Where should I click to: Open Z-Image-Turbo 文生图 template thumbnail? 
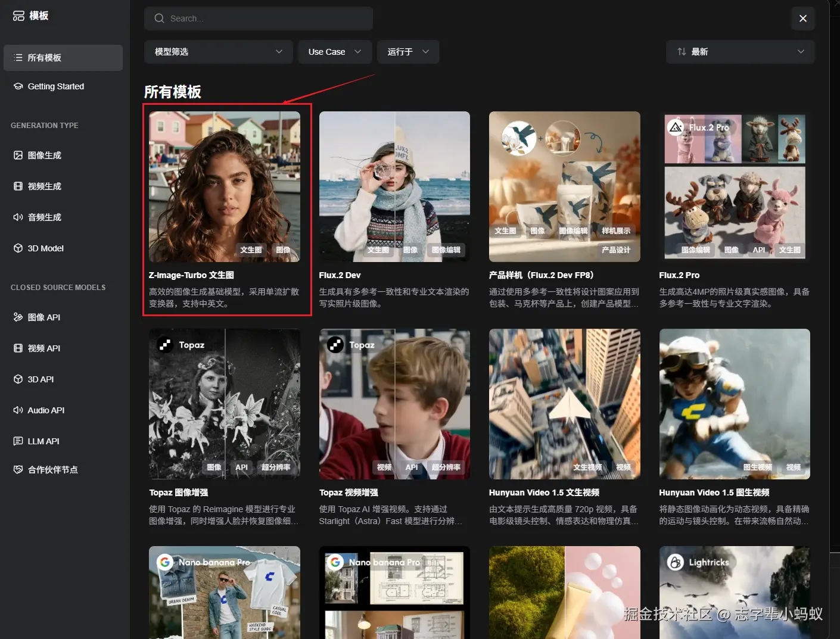[225, 186]
